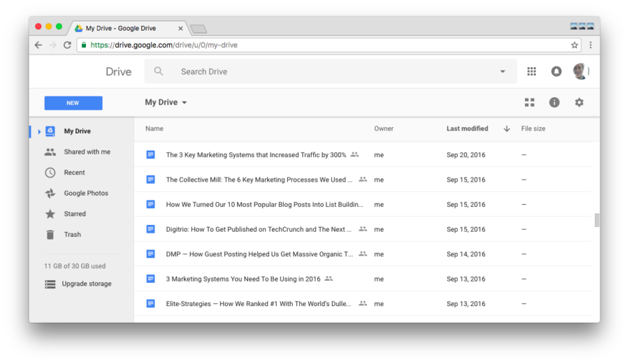The height and width of the screenshot is (364, 629).
Task: Click '11 GB of 30 GB used' text
Action: point(75,265)
